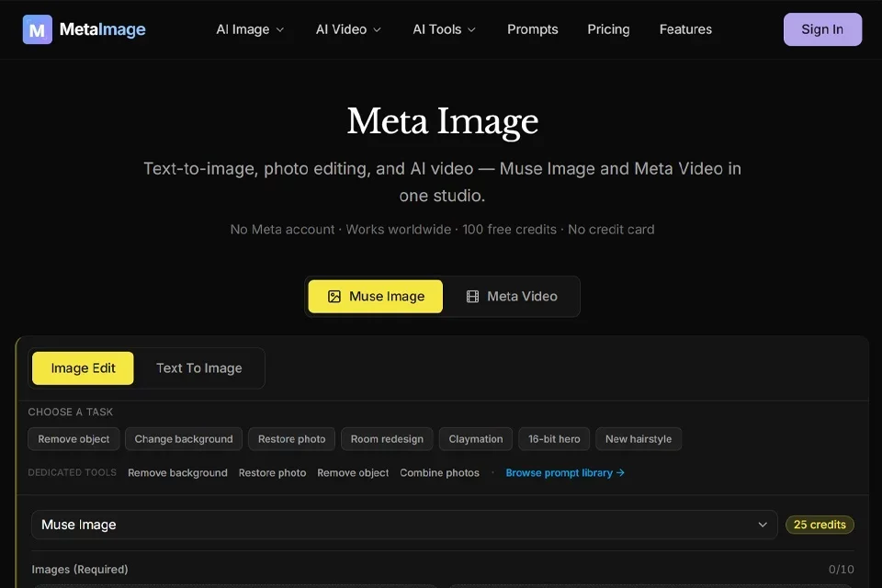Viewport: 882px width, 588px height.
Task: Open the Muse Image model dropdown
Action: [x=404, y=525]
